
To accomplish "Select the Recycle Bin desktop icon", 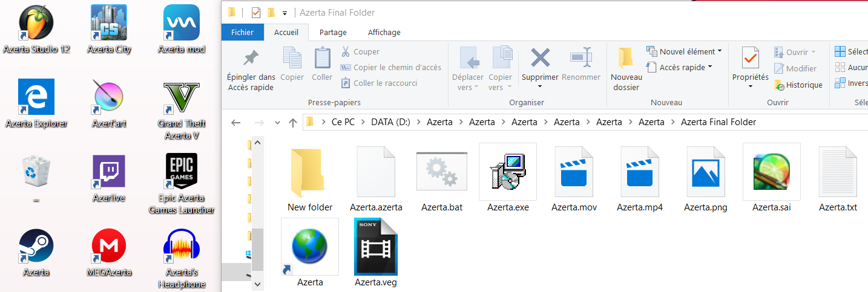I will 36,178.
